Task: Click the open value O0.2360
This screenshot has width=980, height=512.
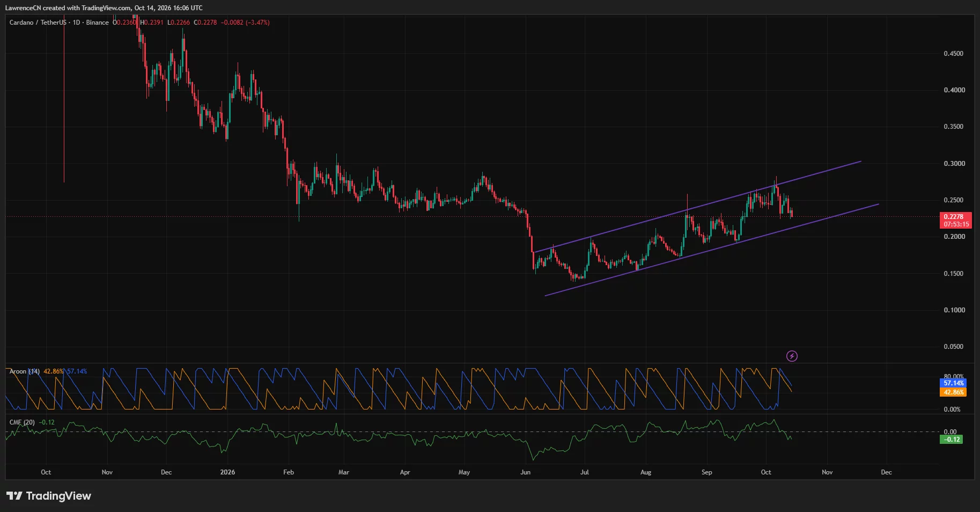Action: pos(124,23)
